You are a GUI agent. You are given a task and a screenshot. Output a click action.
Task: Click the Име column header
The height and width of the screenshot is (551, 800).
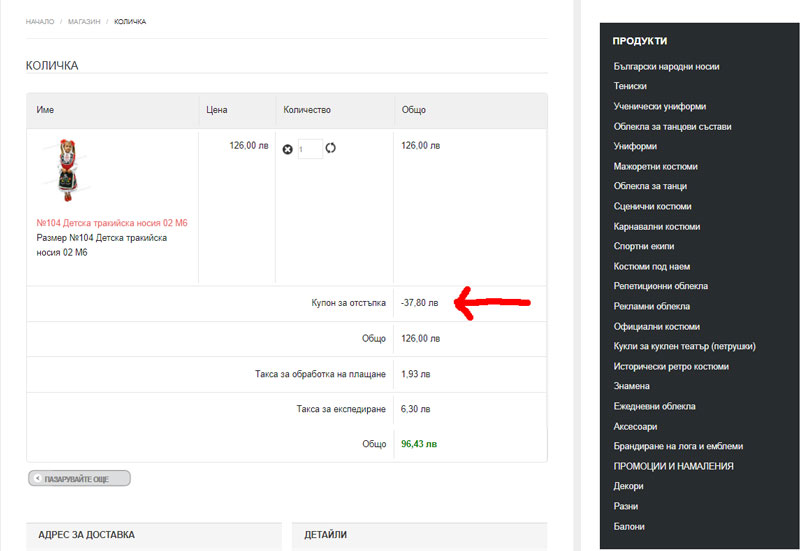pyautogui.click(x=45, y=110)
